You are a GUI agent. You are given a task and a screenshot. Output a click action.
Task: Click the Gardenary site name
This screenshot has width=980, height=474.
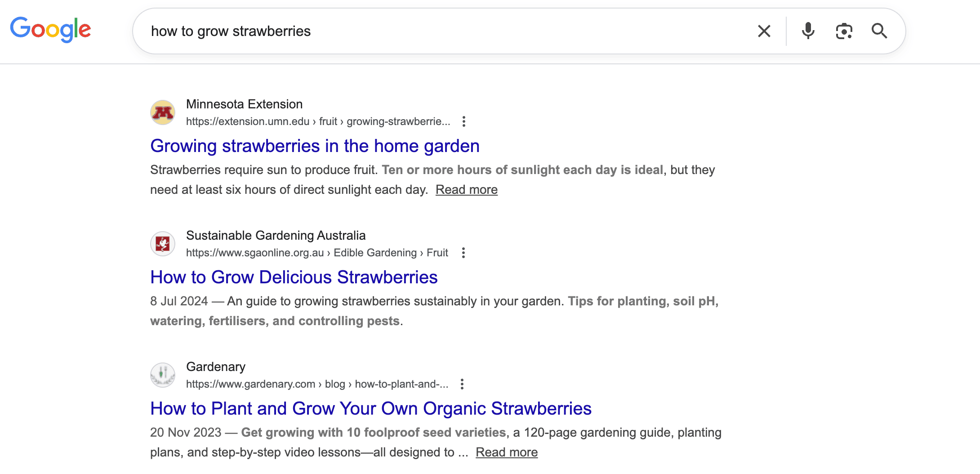tap(216, 367)
